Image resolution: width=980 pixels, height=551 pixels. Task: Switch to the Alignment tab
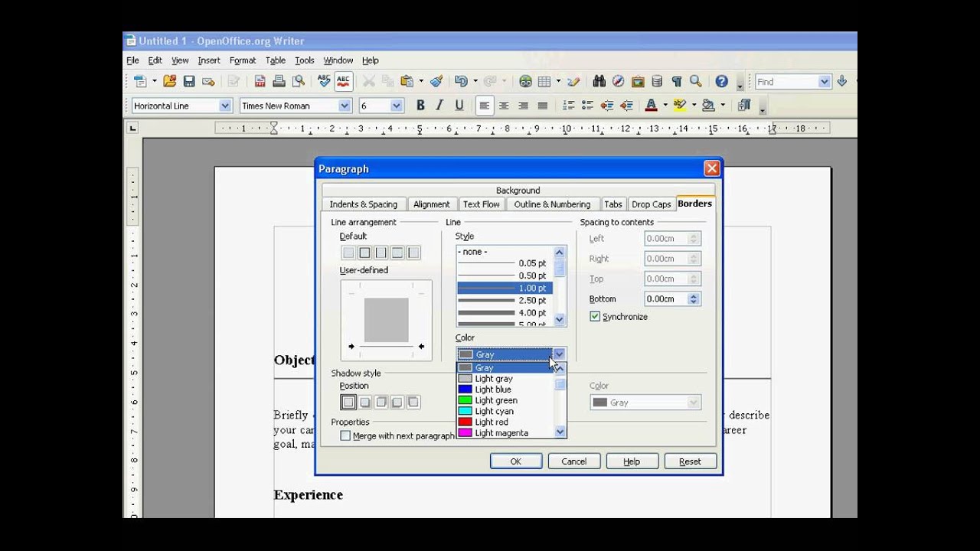point(431,204)
